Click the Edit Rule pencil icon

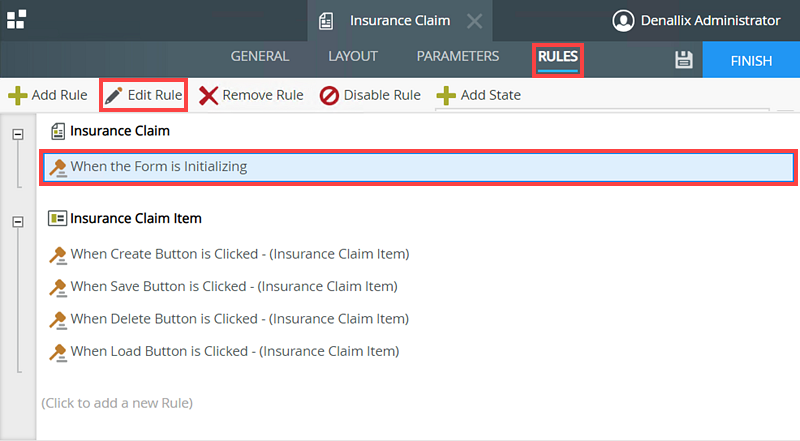pyautogui.click(x=114, y=96)
